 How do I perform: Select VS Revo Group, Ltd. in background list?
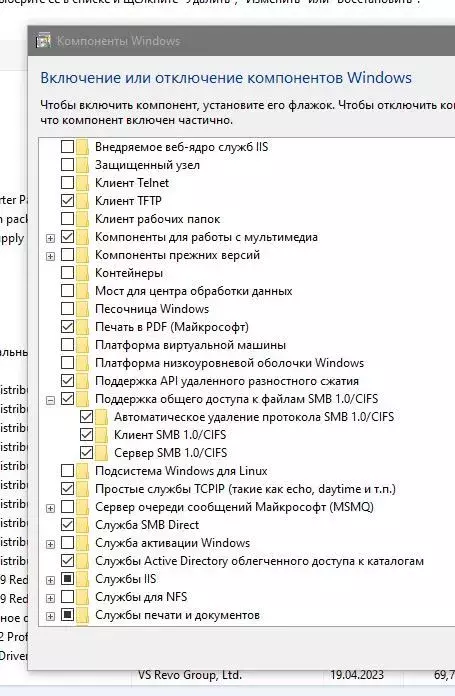(x=190, y=675)
